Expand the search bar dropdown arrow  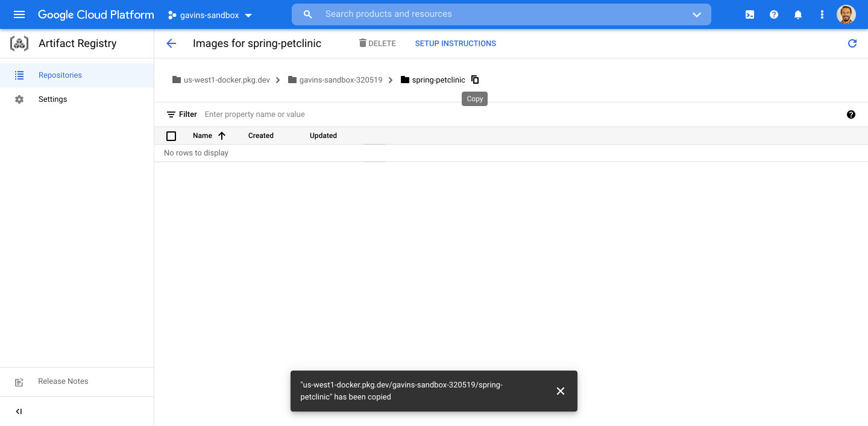pyautogui.click(x=697, y=14)
